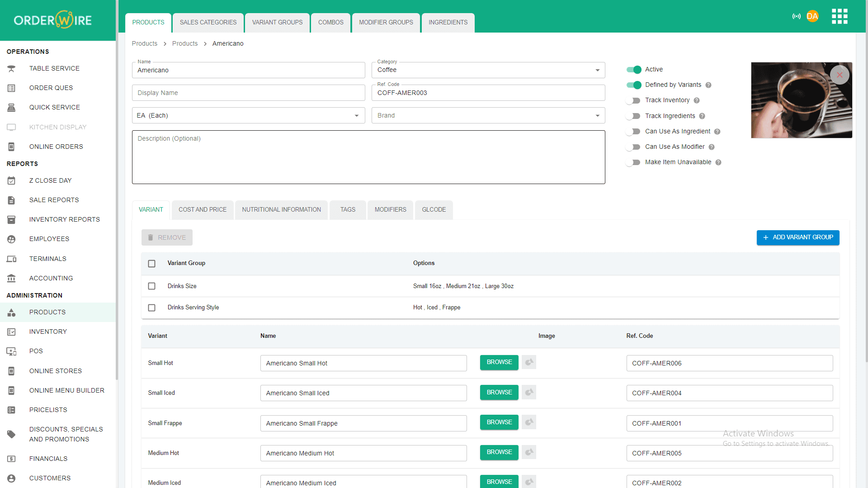Click the first Products breadcrumb link
868x488 pixels.
pyautogui.click(x=145, y=43)
